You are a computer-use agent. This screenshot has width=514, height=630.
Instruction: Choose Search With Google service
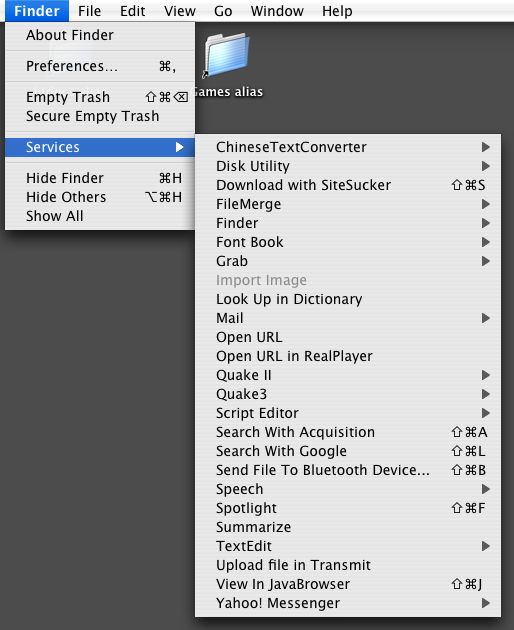click(348, 451)
